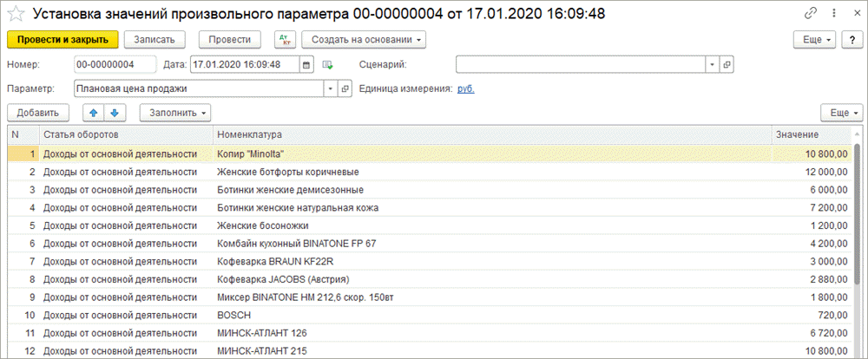
Task: Move row up with blue arrow
Action: (x=94, y=113)
